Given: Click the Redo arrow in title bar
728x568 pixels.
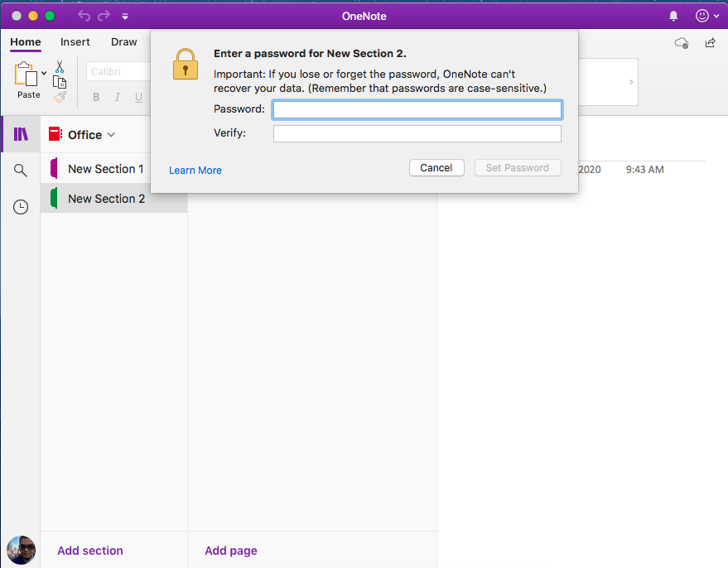Looking at the screenshot, I should 104,16.
